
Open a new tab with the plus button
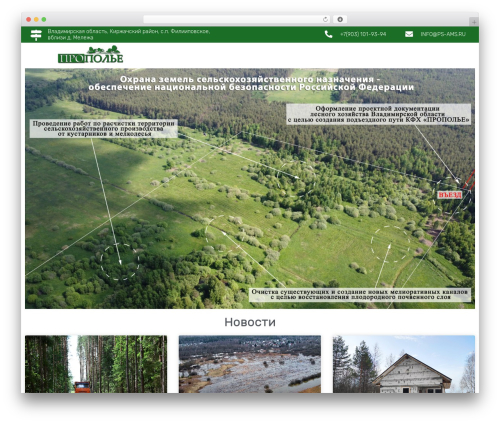click(474, 22)
